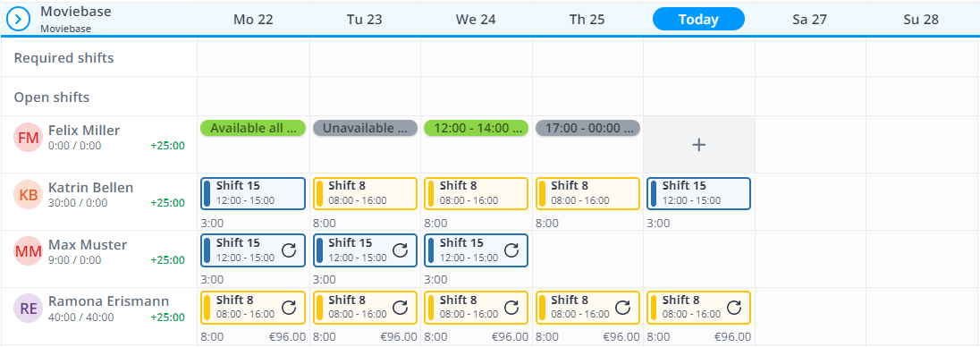Open the 12:00 - 14:00 availability tag
The height and width of the screenshot is (347, 980).
coord(477,128)
